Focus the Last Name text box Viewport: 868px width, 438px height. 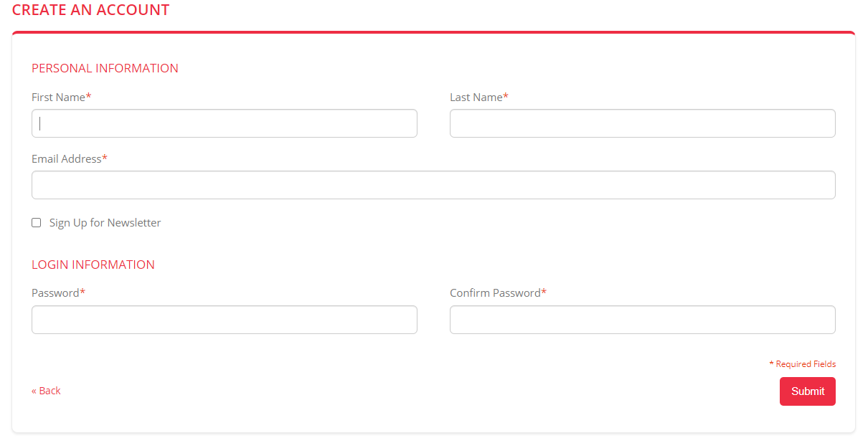point(642,123)
